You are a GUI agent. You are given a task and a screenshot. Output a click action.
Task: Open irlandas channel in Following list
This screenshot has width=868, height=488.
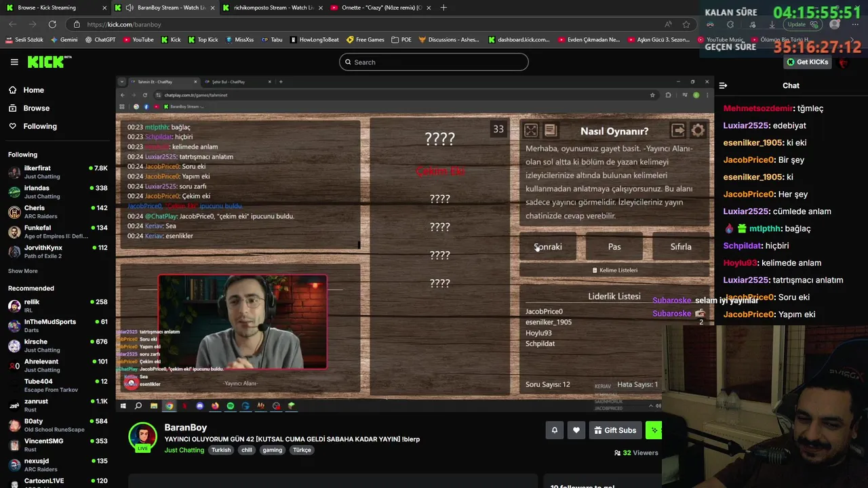[x=58, y=192]
